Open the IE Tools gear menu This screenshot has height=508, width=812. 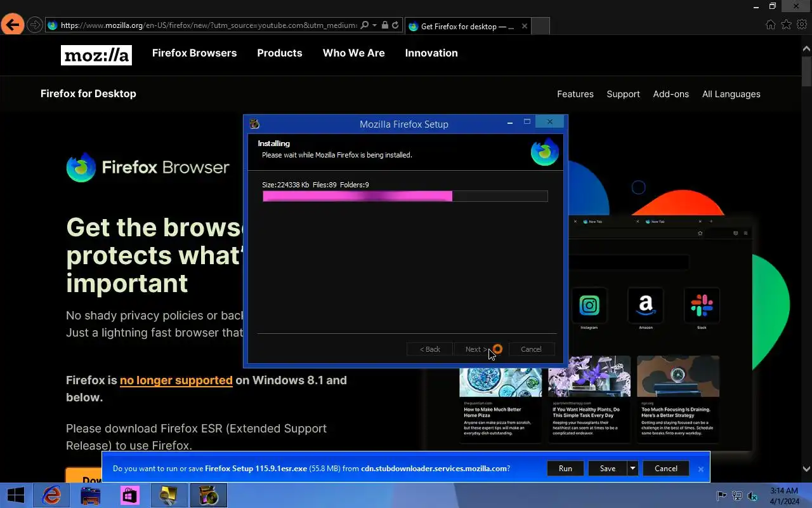[802, 25]
